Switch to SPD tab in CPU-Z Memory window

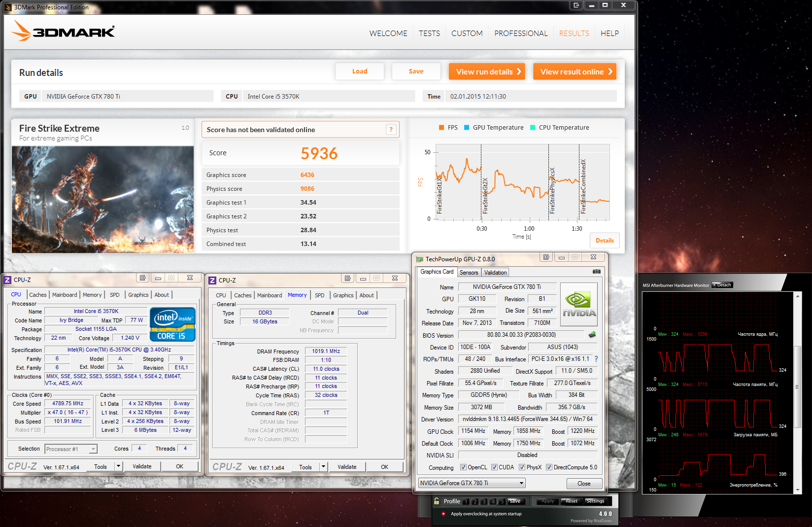coord(320,295)
